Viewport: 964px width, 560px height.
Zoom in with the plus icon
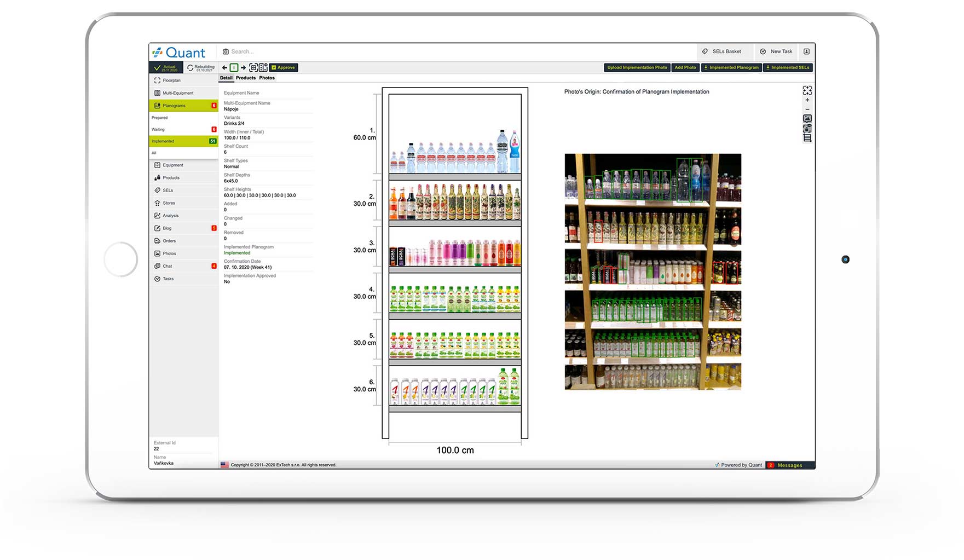(x=807, y=100)
